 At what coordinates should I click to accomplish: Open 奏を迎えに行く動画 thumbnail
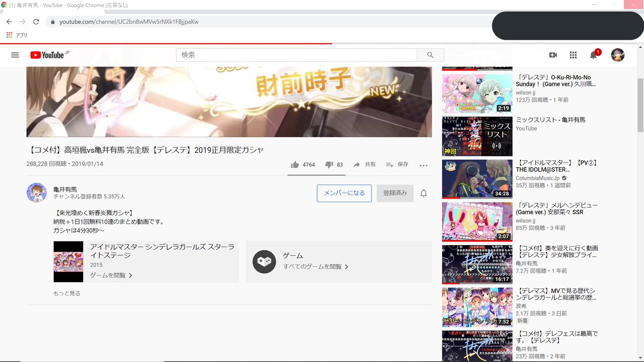tap(477, 264)
